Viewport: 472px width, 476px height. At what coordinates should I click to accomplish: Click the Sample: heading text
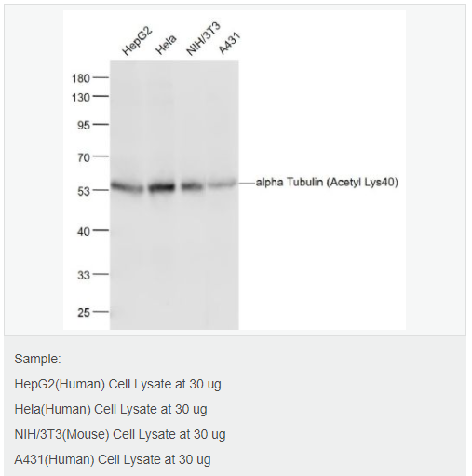(37, 359)
